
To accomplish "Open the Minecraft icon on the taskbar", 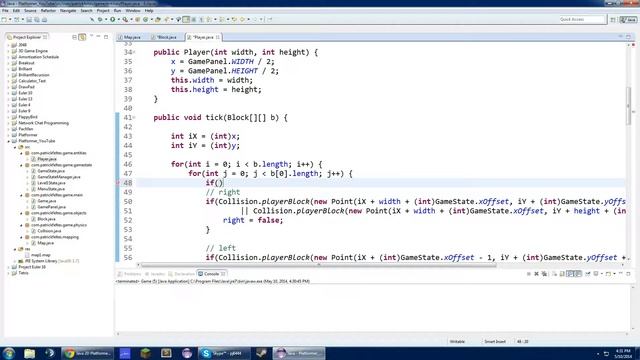I will pyautogui.click(x=145, y=353).
